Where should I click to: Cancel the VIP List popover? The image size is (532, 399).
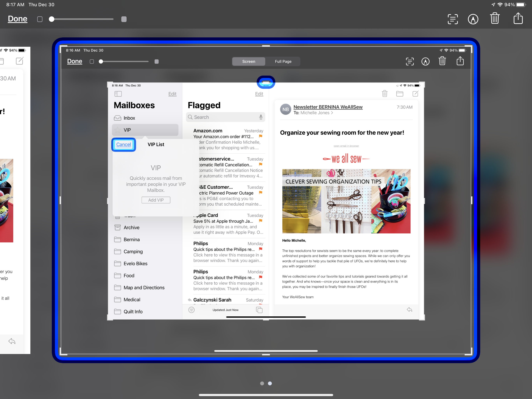[x=124, y=144]
